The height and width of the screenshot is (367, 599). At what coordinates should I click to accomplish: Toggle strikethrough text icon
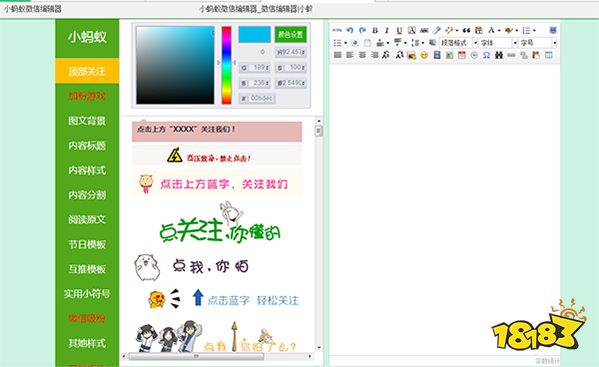[x=424, y=30]
